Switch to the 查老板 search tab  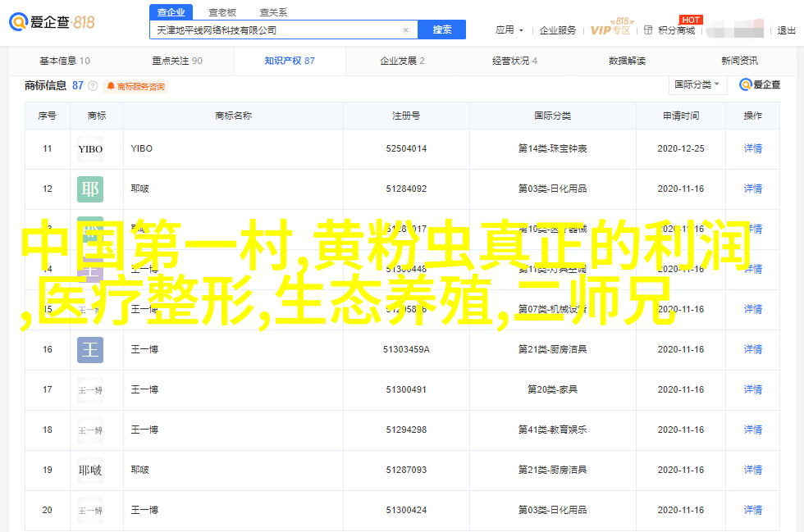(222, 12)
